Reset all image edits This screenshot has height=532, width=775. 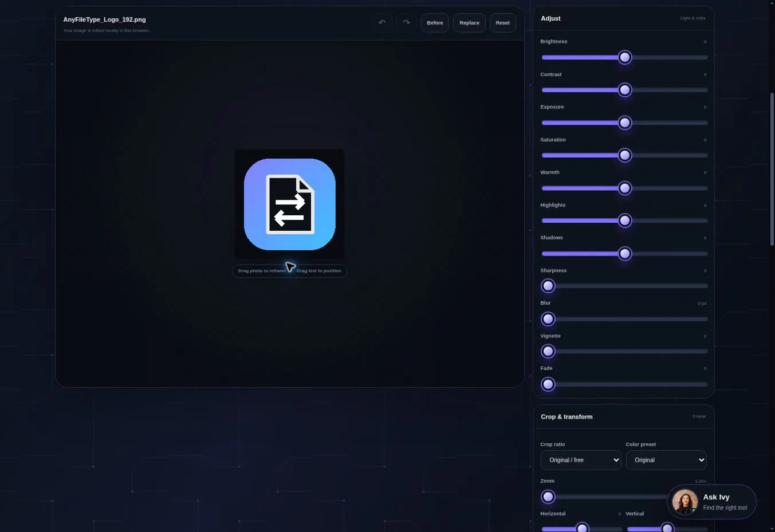tap(502, 23)
